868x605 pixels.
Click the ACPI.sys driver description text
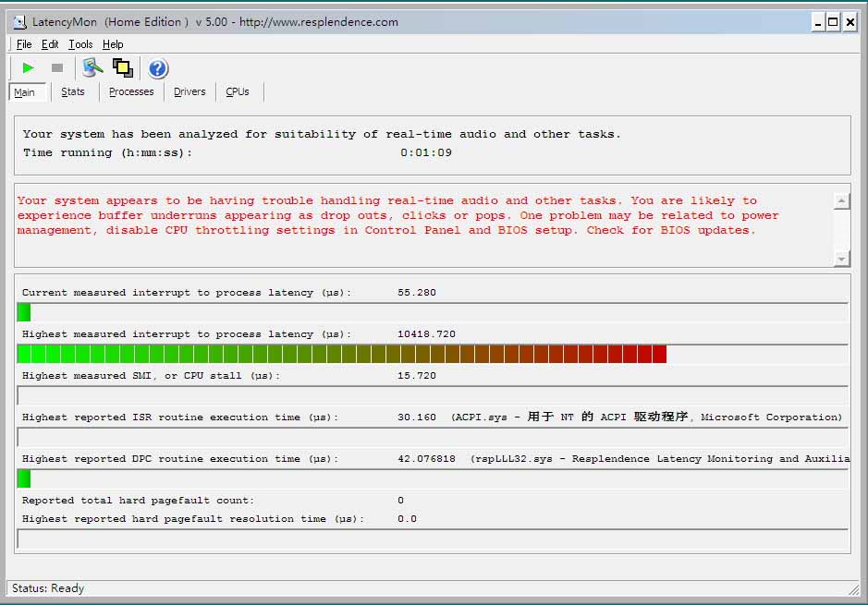[646, 417]
